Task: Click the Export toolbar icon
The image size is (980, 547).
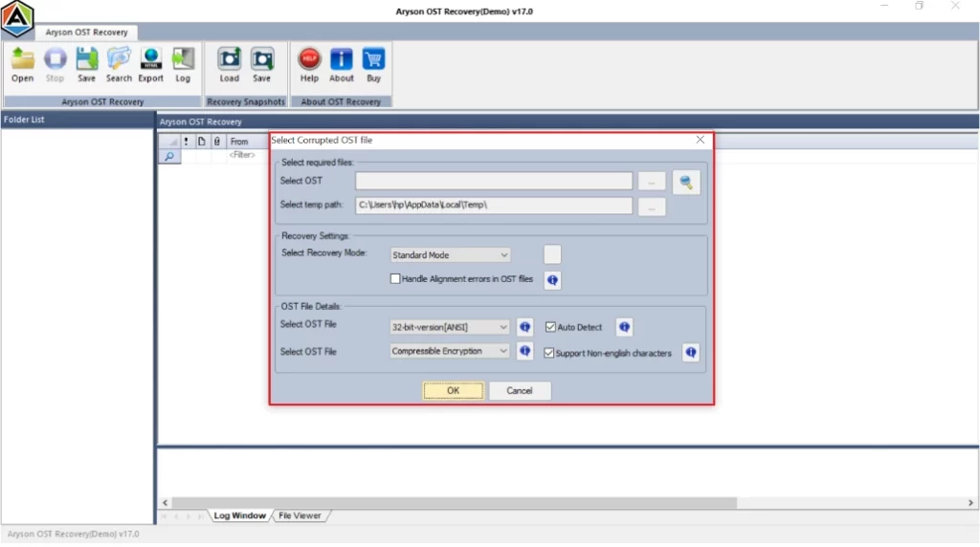Action: pyautogui.click(x=150, y=59)
